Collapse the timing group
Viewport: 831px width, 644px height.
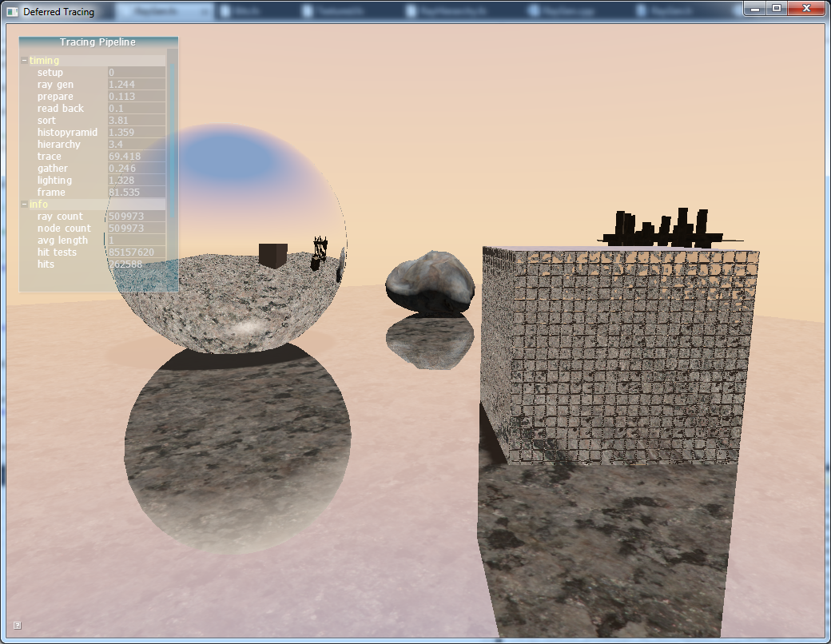pos(25,61)
